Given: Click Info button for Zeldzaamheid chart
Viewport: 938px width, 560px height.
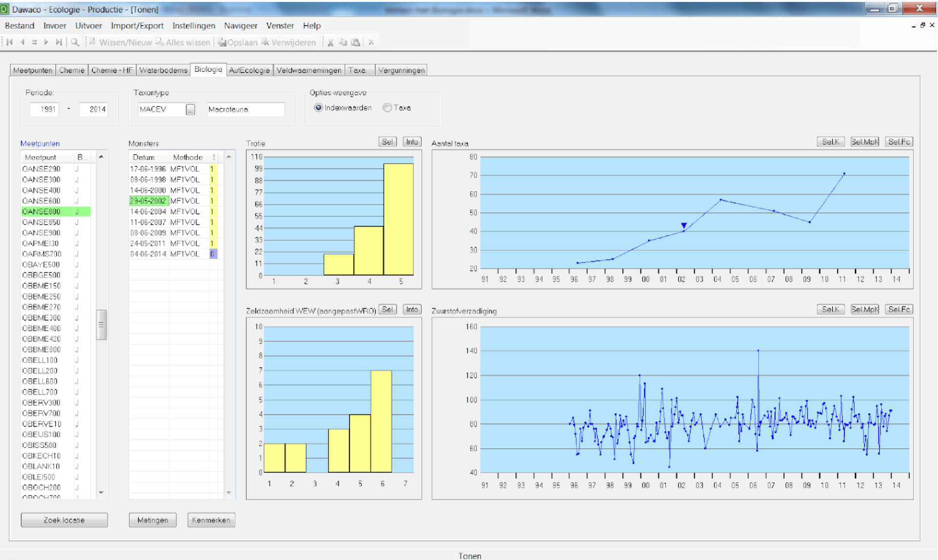Looking at the screenshot, I should click(412, 310).
